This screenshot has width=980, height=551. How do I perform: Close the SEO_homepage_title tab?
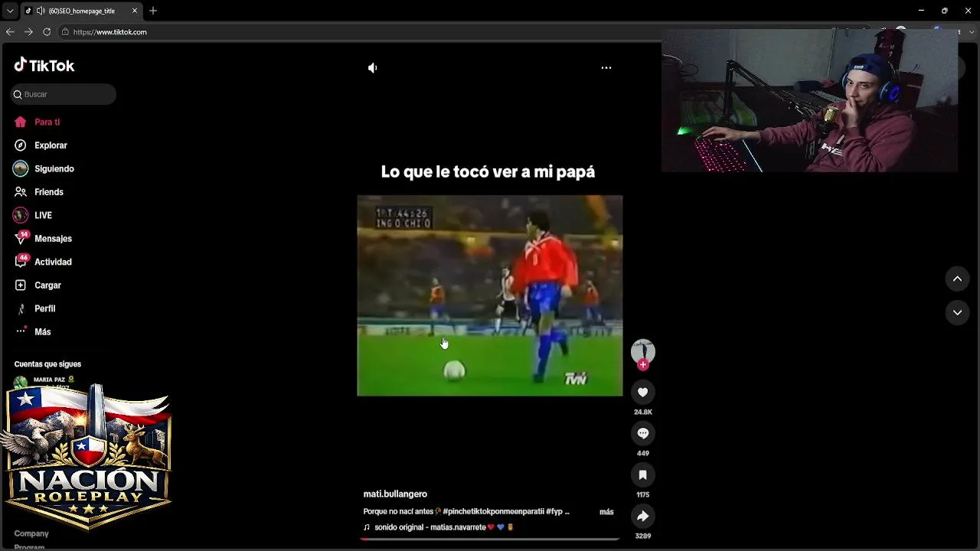click(x=135, y=11)
